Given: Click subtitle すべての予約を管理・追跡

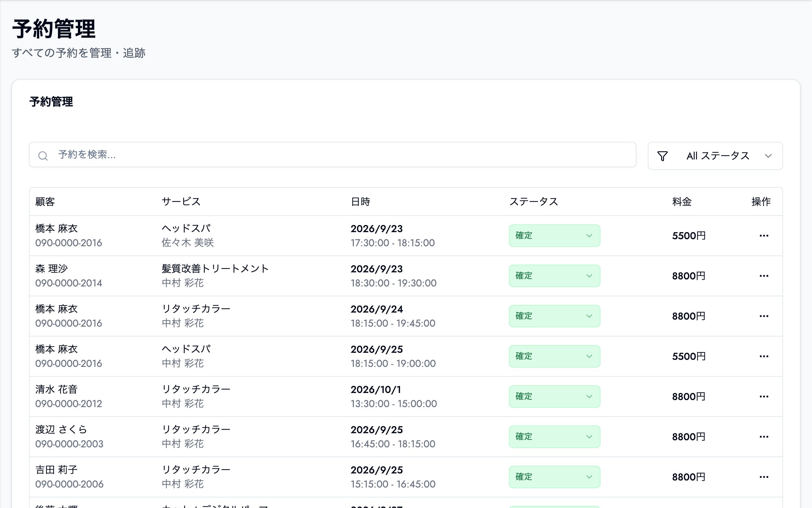Looking at the screenshot, I should coord(79,53).
